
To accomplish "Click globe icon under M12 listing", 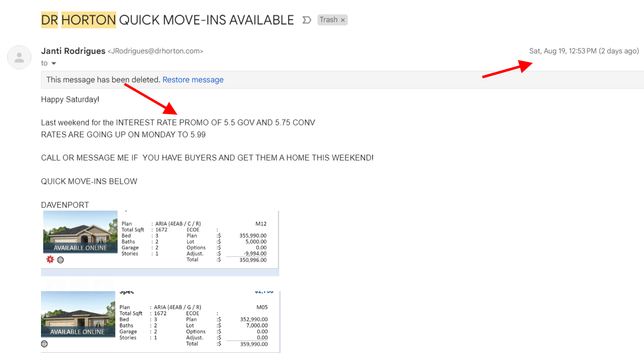I will pos(60,260).
